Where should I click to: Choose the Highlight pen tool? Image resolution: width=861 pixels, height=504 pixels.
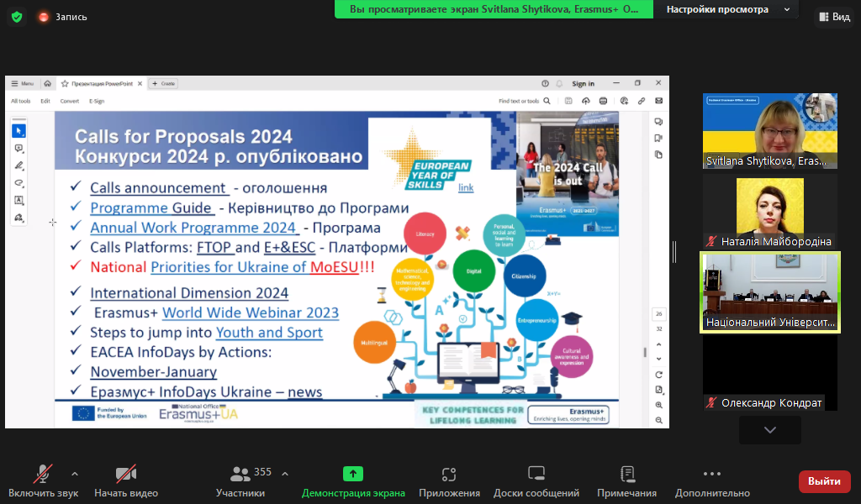pyautogui.click(x=18, y=165)
